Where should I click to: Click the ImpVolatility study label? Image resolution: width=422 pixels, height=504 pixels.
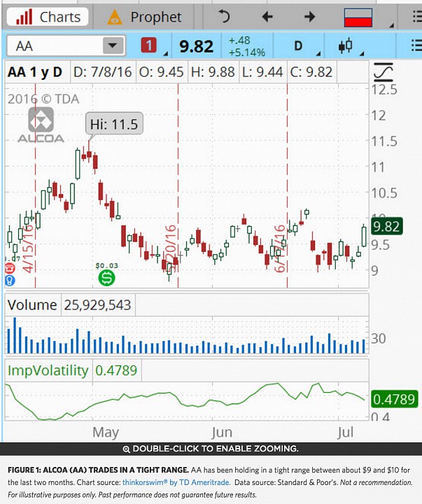click(x=48, y=370)
